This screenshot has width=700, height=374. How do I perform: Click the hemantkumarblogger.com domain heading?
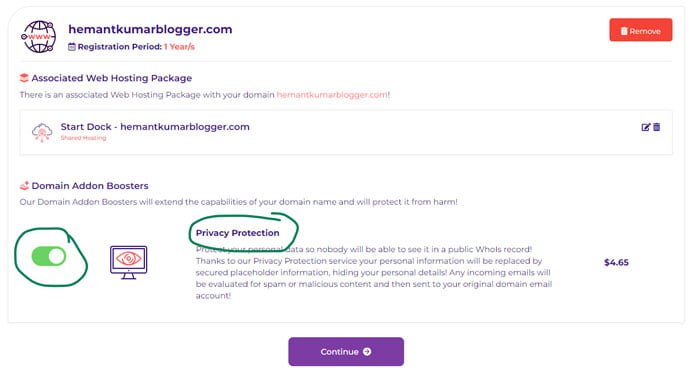tap(150, 29)
